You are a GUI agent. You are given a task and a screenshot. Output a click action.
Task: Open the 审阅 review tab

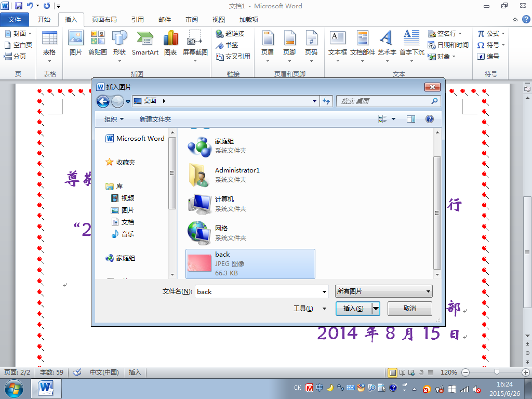tap(192, 19)
